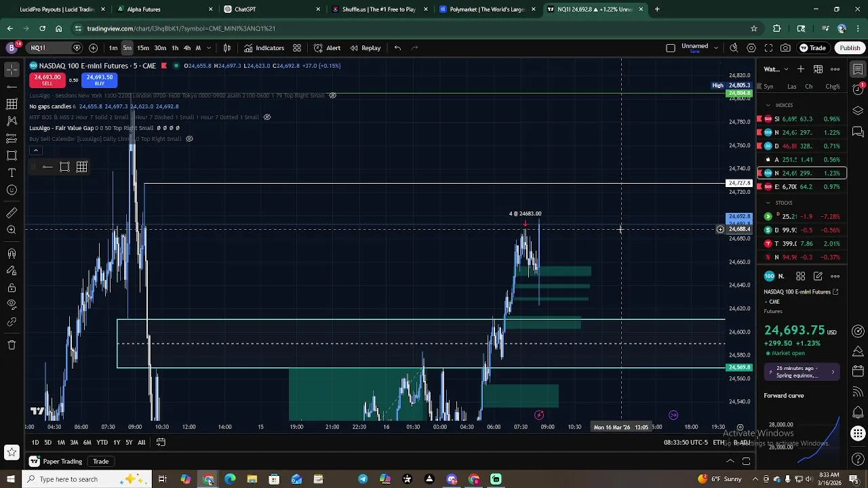Click the red SELL 24,693.00 button
868x488 pixels.
47,80
